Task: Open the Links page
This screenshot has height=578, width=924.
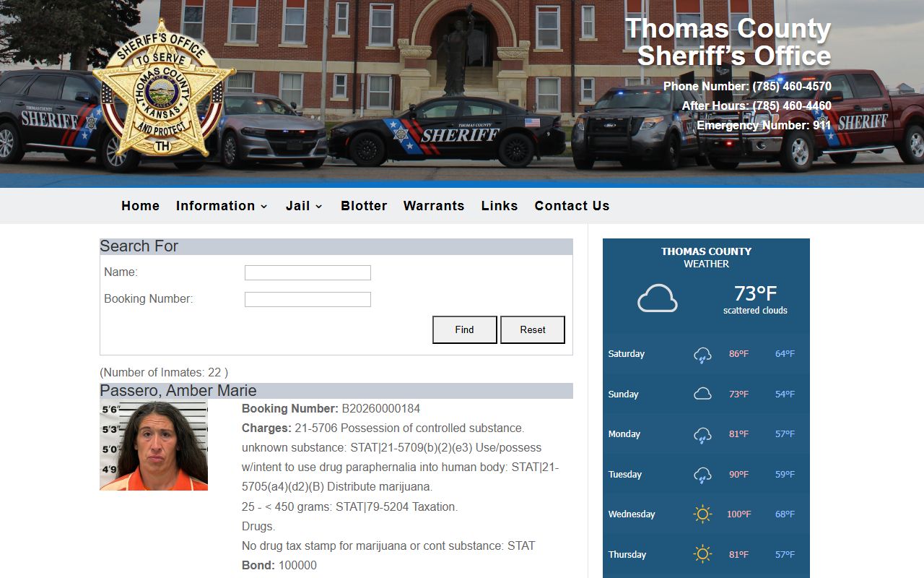Action: tap(500, 206)
